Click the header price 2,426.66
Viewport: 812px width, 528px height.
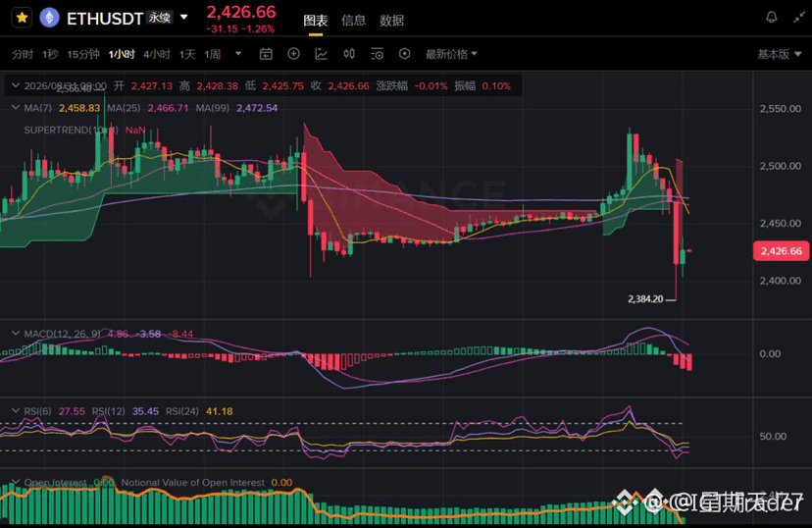click(x=241, y=12)
